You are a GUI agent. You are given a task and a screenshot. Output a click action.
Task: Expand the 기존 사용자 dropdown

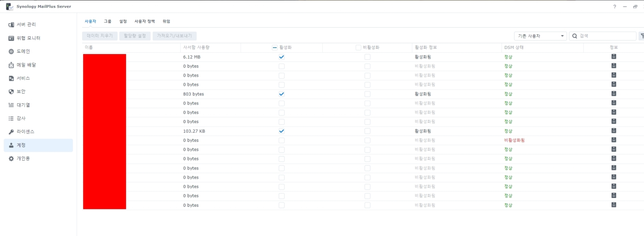tap(540, 36)
